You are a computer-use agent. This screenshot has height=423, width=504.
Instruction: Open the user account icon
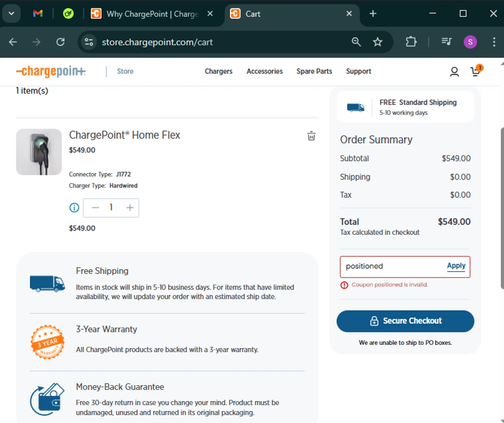(x=454, y=72)
